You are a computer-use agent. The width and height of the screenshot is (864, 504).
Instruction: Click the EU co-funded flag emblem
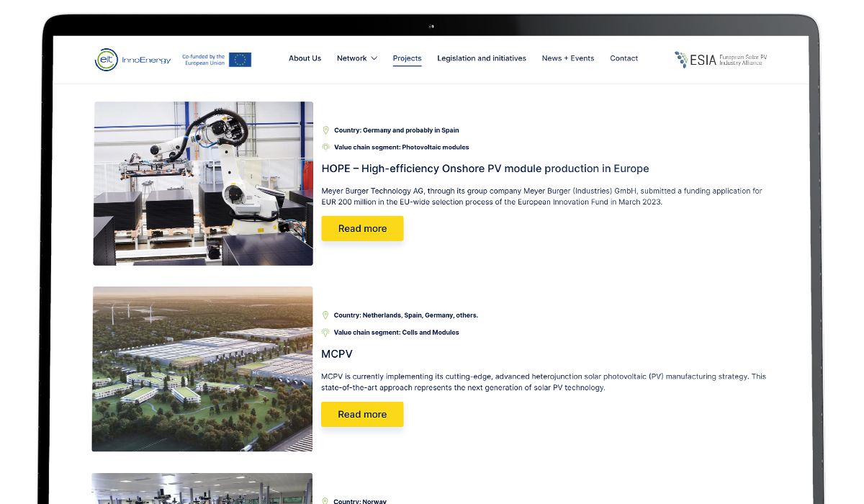(240, 59)
